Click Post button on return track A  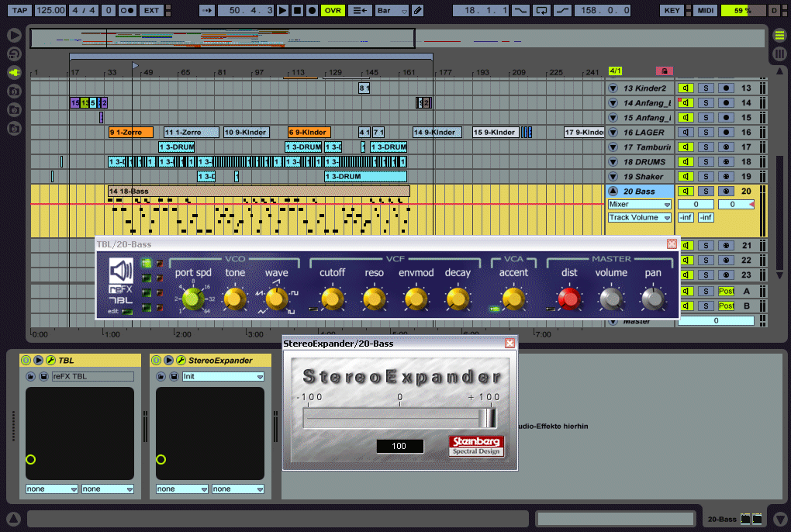tap(726, 291)
